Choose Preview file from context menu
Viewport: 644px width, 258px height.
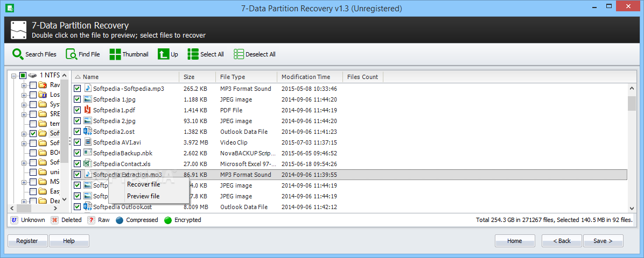[x=143, y=196]
